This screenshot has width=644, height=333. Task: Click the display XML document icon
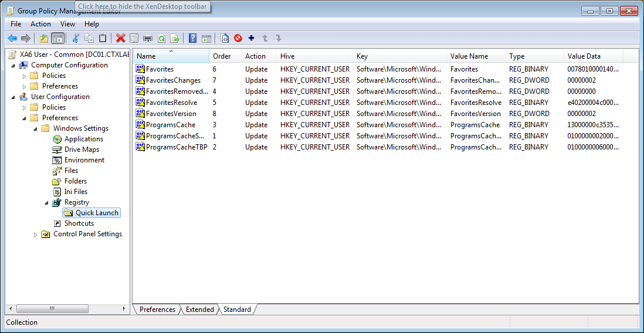coord(225,39)
